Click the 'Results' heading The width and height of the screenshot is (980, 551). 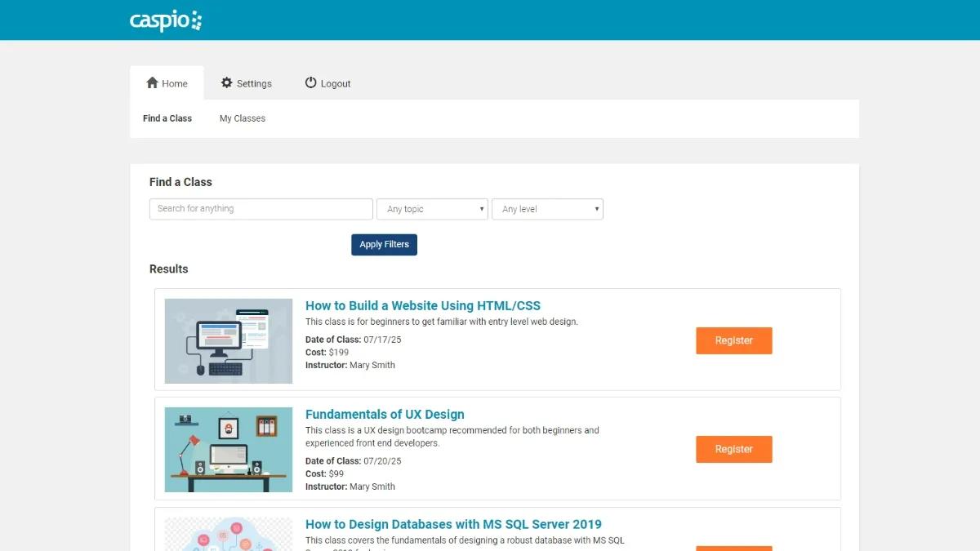[169, 269]
